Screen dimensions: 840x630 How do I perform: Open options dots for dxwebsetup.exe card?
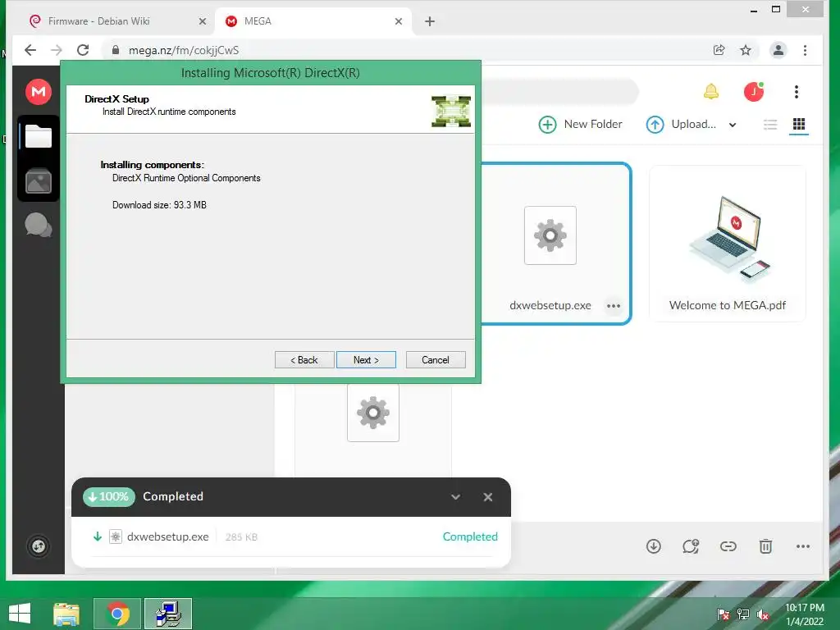614,306
